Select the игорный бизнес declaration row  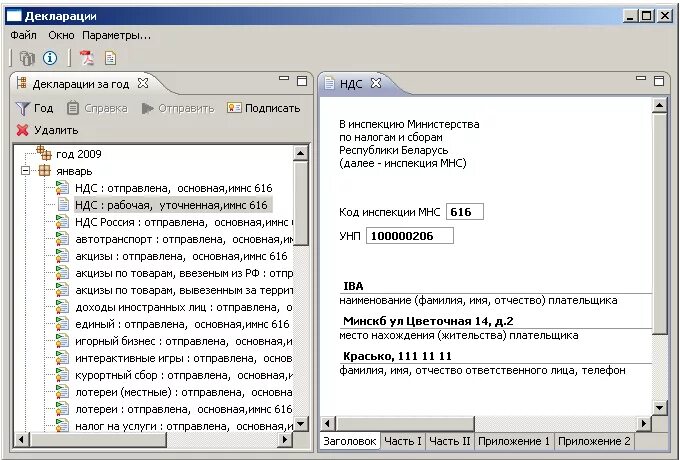pyautogui.click(x=184, y=341)
